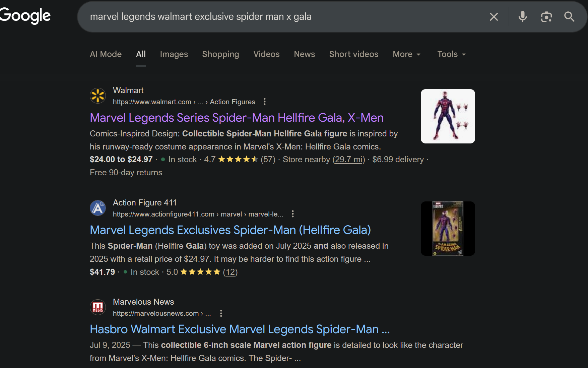
Task: Open Hasbro Walmart Exclusive Marvel Legends link
Action: 240,329
